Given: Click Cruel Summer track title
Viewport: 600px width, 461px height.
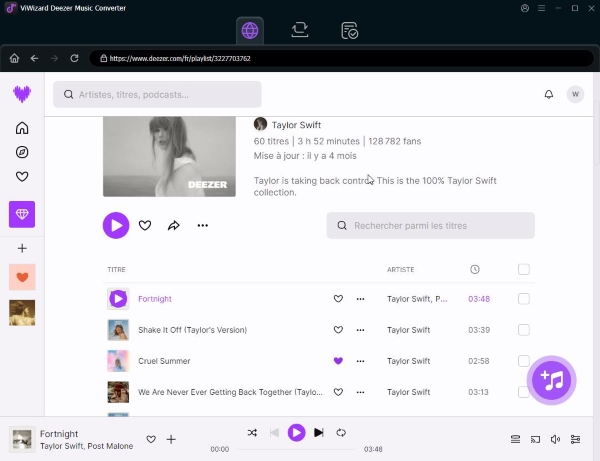Looking at the screenshot, I should 164,361.
